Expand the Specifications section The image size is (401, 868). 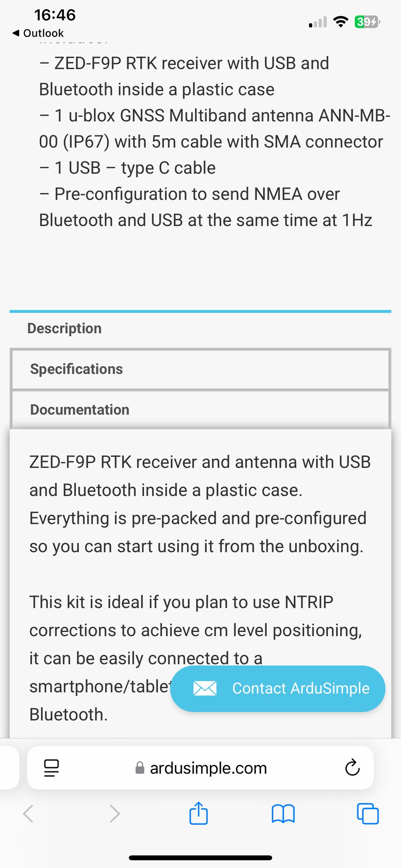200,369
